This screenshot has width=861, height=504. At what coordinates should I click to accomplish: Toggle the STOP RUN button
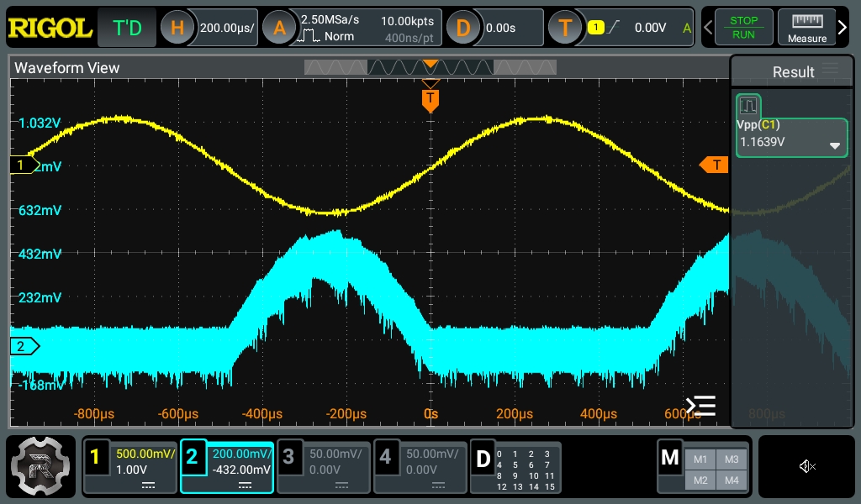click(743, 27)
